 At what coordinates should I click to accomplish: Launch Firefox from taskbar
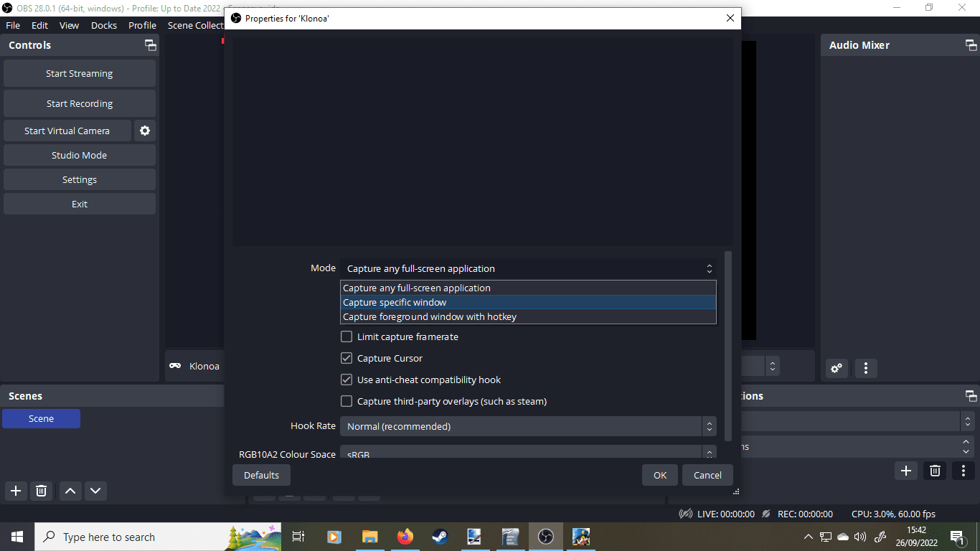(x=405, y=537)
